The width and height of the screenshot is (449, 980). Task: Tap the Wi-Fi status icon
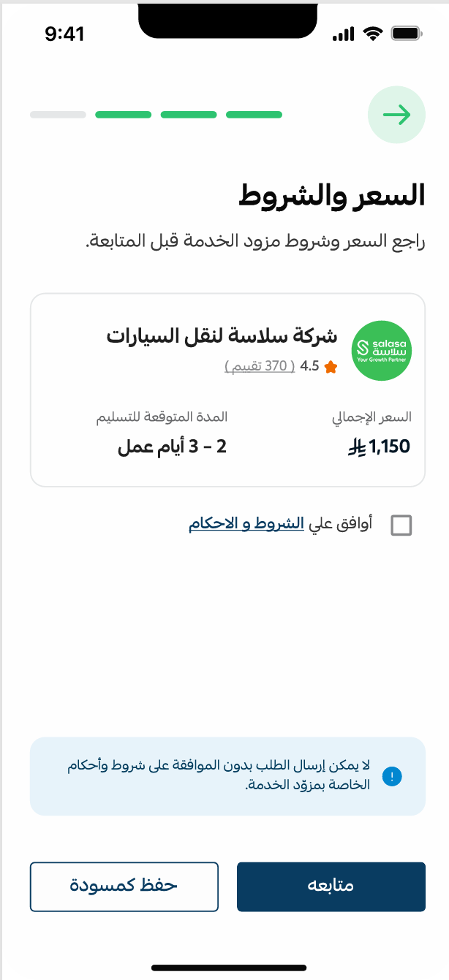point(373,34)
